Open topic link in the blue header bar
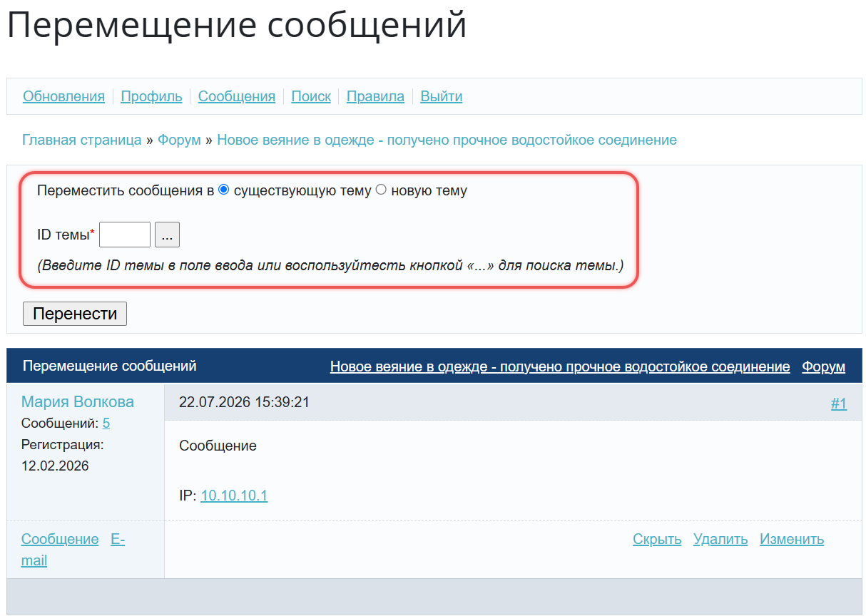 (x=560, y=366)
